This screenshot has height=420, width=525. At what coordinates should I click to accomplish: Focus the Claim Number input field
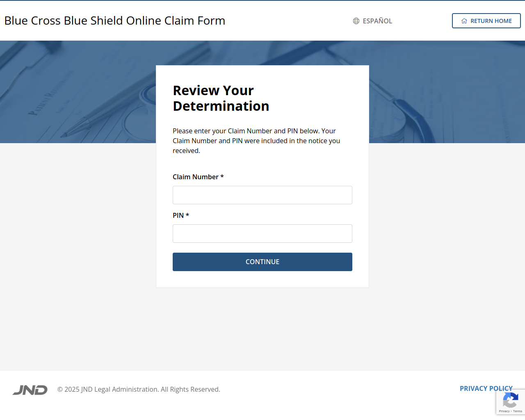click(262, 195)
